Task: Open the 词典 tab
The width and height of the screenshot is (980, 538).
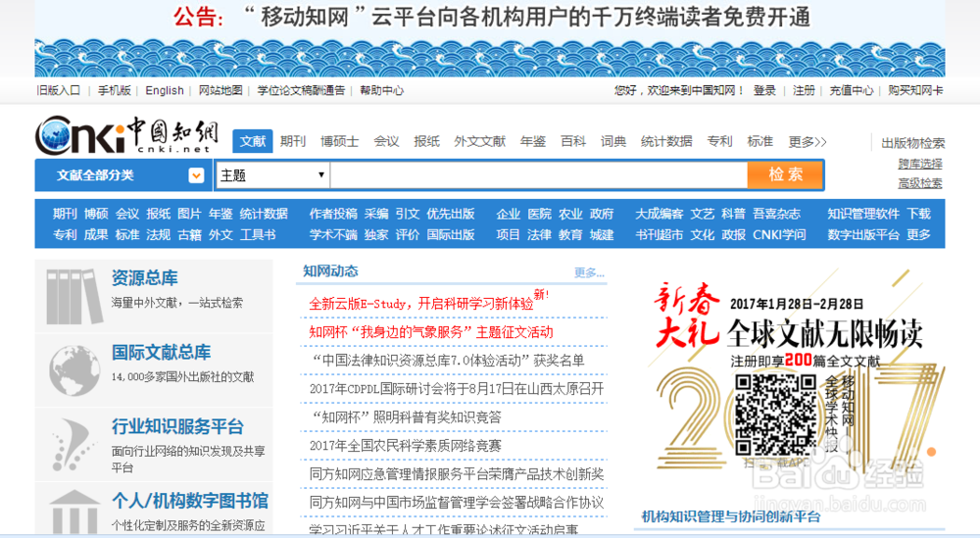Action: [x=613, y=142]
